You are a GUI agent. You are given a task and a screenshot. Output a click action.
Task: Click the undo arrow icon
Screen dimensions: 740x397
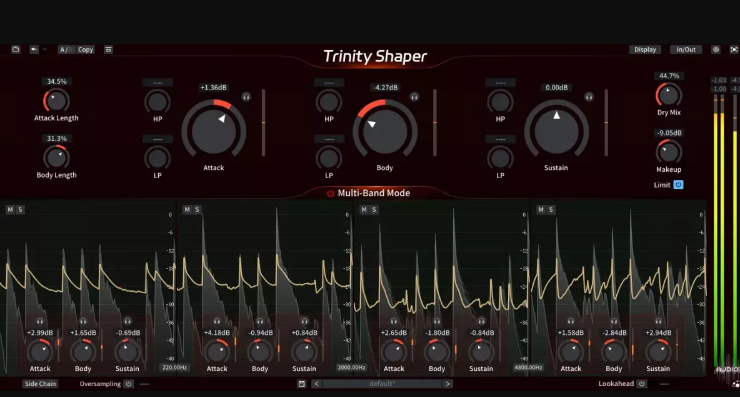34,49
